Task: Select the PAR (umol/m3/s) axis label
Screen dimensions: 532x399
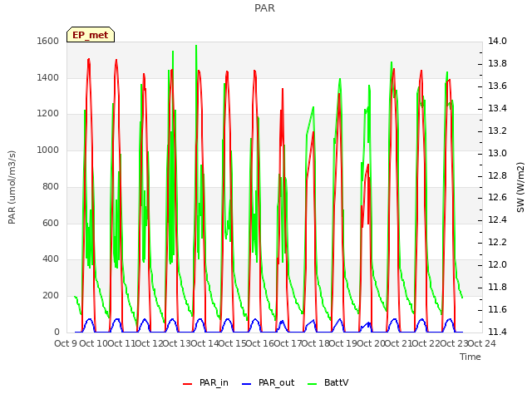Action: click(12, 187)
